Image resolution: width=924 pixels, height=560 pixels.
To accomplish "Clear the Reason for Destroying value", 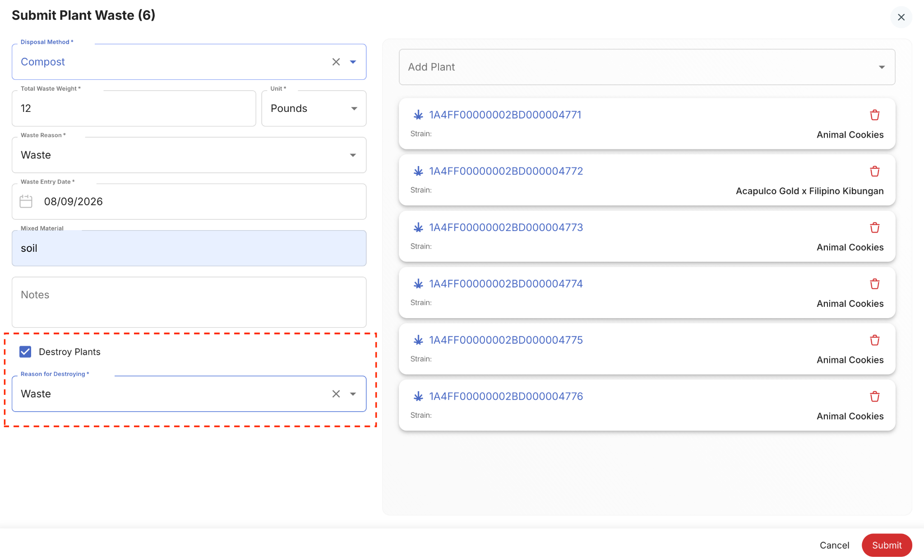I will [336, 394].
